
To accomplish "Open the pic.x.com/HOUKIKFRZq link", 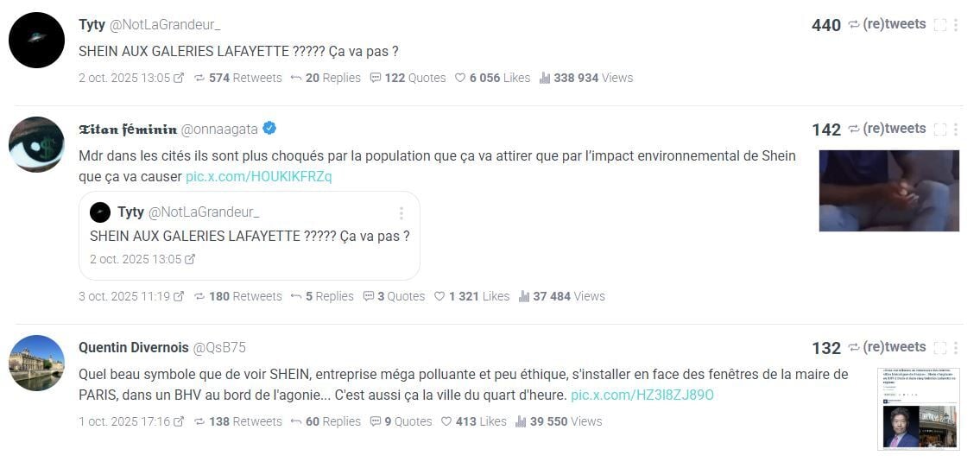I will click(258, 176).
